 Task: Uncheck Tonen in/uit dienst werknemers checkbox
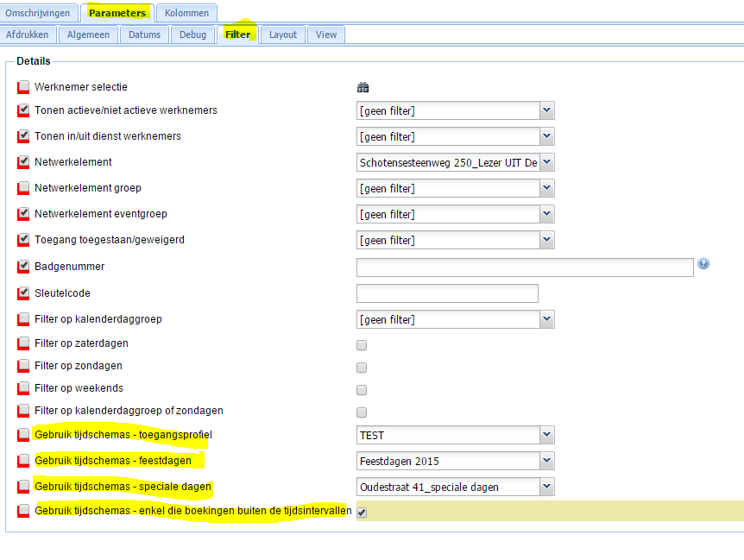23,136
